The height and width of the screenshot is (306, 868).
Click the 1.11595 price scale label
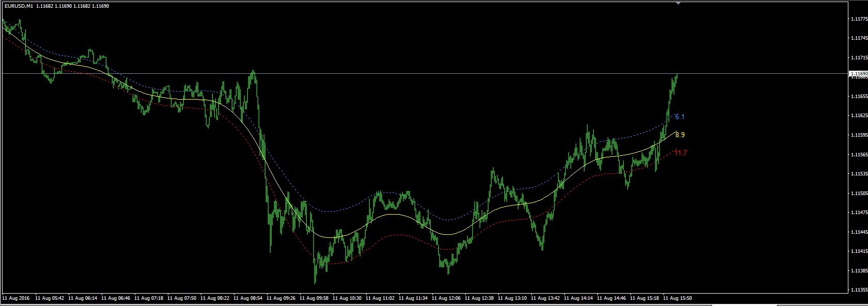click(858, 135)
